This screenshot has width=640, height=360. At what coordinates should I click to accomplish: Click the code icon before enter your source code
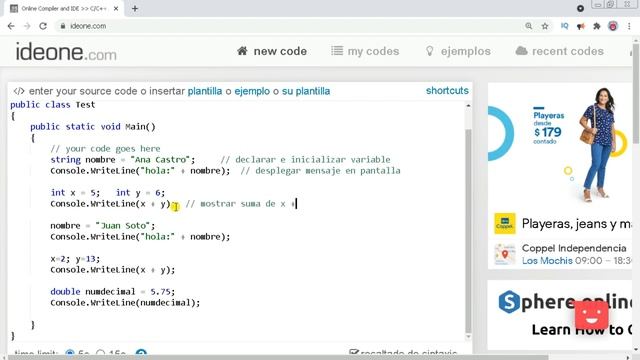[19, 91]
